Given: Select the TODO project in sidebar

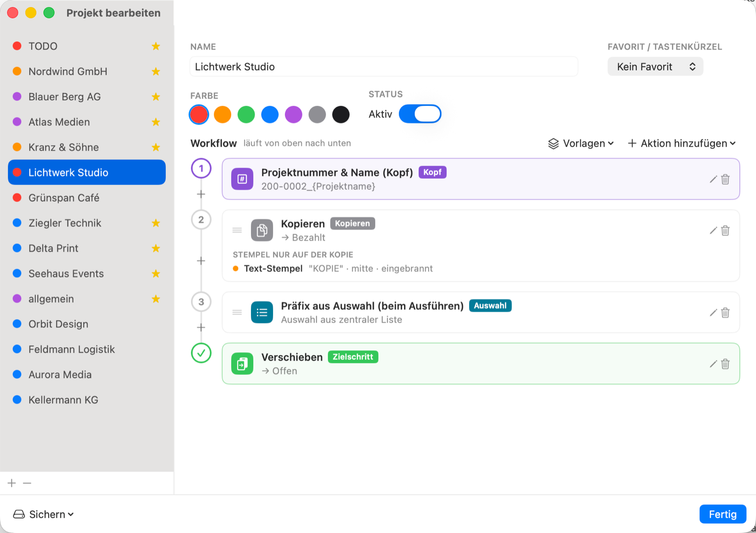Looking at the screenshot, I should (x=87, y=46).
